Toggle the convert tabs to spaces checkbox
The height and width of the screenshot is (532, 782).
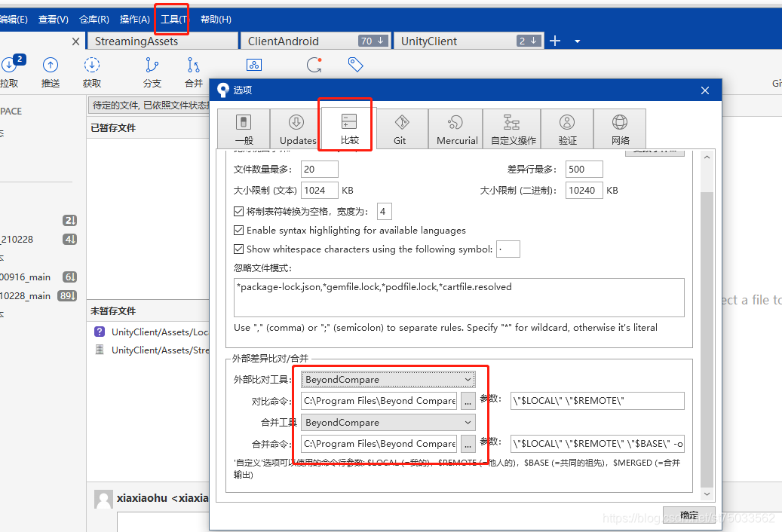tap(239, 211)
